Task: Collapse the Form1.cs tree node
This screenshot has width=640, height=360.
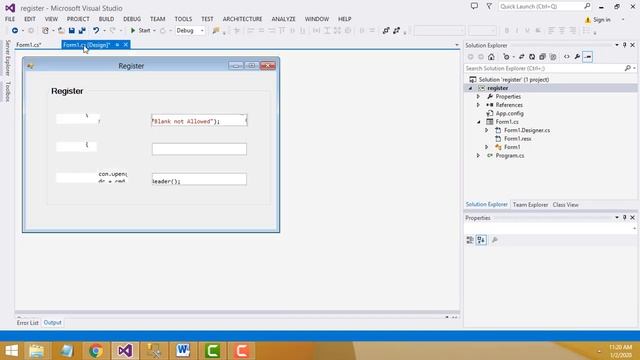Action: pyautogui.click(x=478, y=122)
